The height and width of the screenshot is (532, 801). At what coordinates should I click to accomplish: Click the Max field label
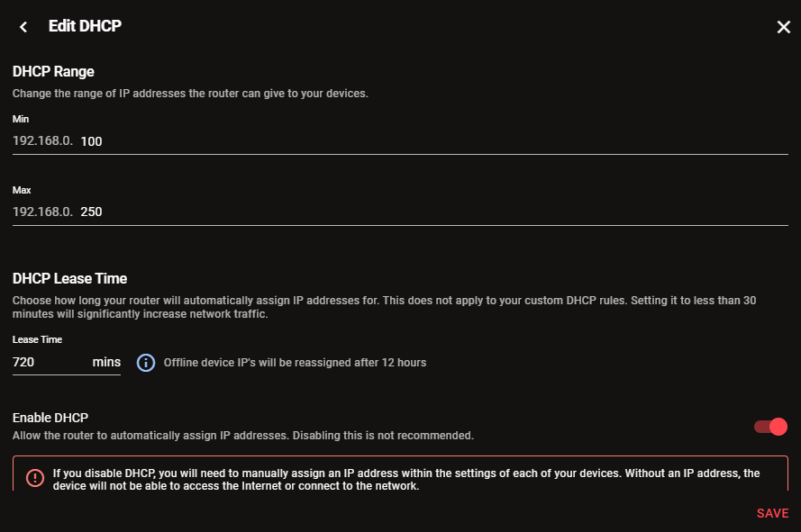[x=22, y=190]
